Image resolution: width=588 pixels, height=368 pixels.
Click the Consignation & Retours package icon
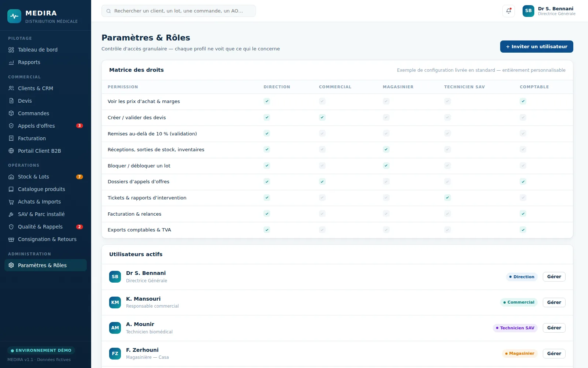11,239
